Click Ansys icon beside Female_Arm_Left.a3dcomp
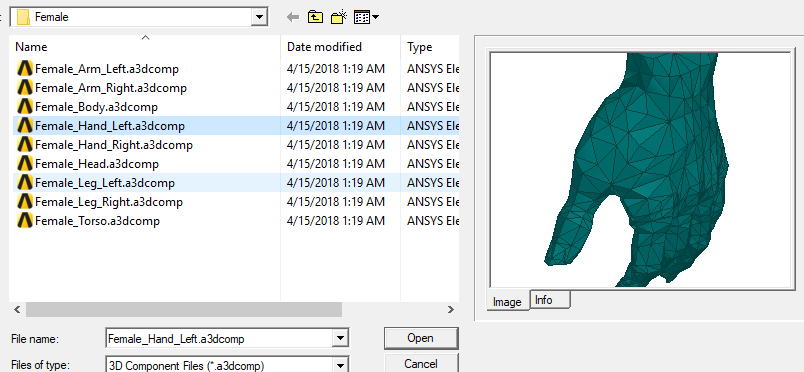Image resolution: width=804 pixels, height=372 pixels. pyautogui.click(x=25, y=69)
